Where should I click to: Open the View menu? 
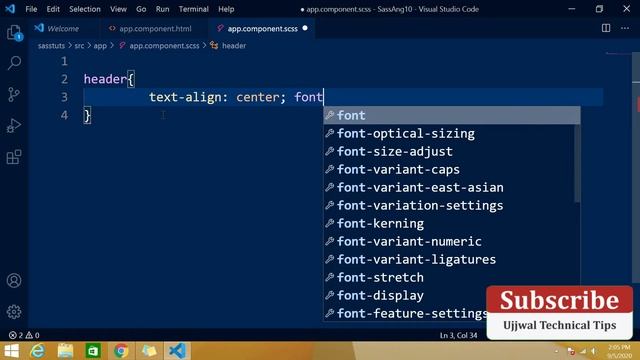(x=118, y=9)
